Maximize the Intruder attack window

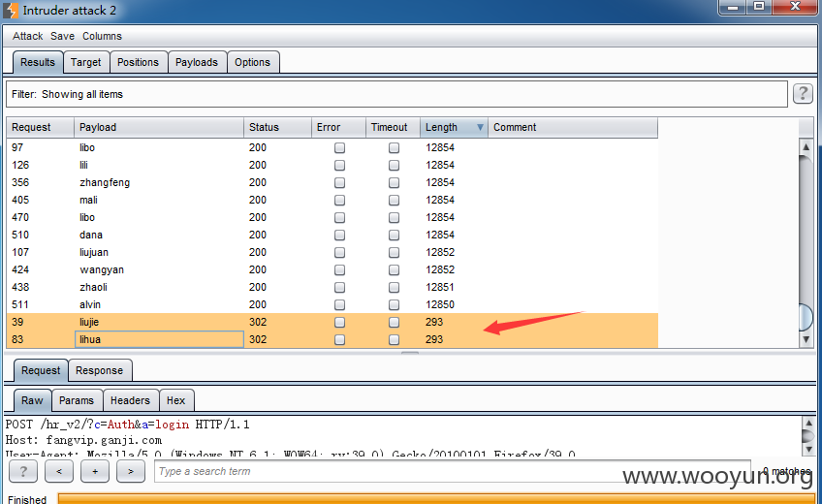click(x=759, y=8)
